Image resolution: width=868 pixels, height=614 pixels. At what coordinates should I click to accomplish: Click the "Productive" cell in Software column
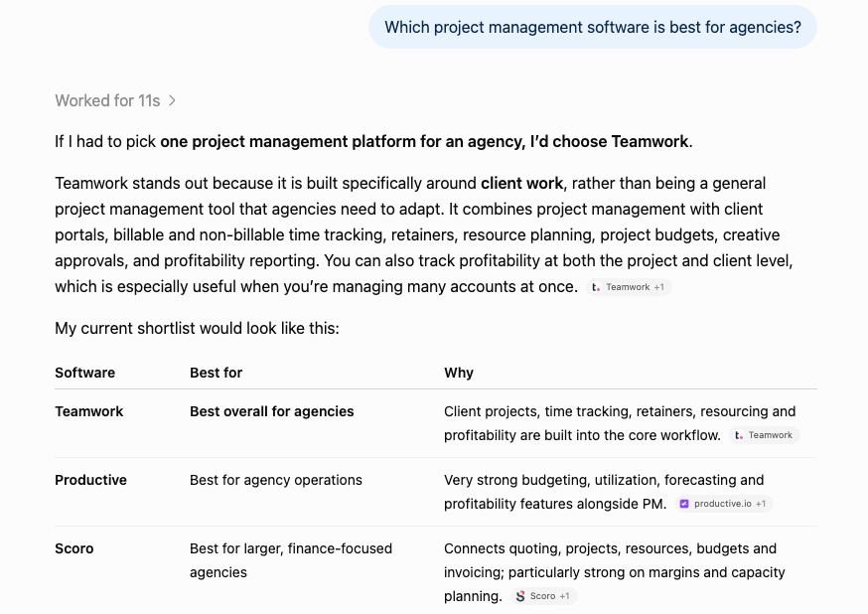90,480
